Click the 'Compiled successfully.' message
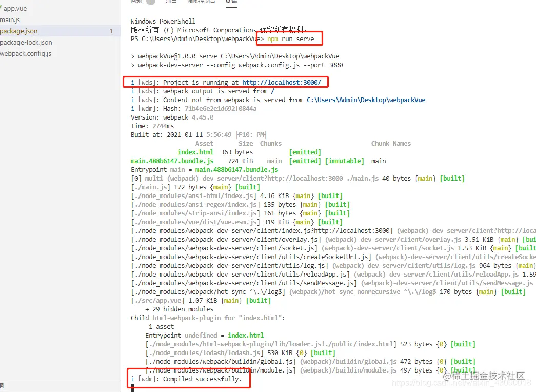536x392 pixels. (x=202, y=379)
